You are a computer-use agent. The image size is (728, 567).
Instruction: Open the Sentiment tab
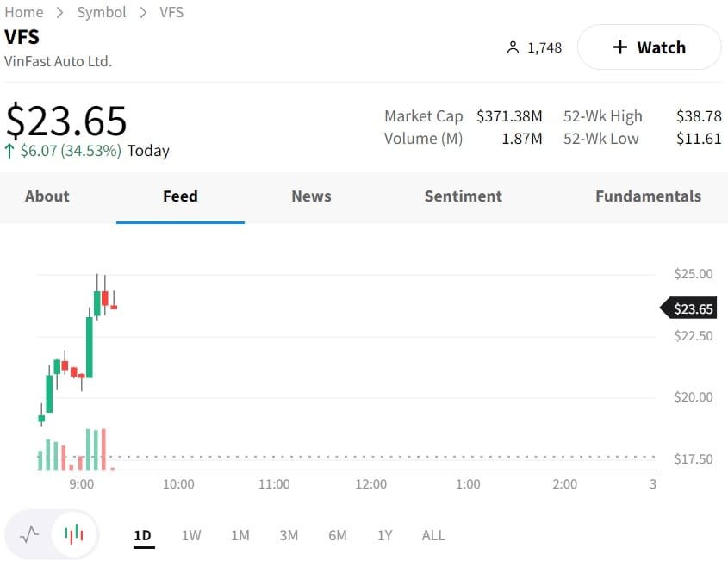click(x=463, y=196)
